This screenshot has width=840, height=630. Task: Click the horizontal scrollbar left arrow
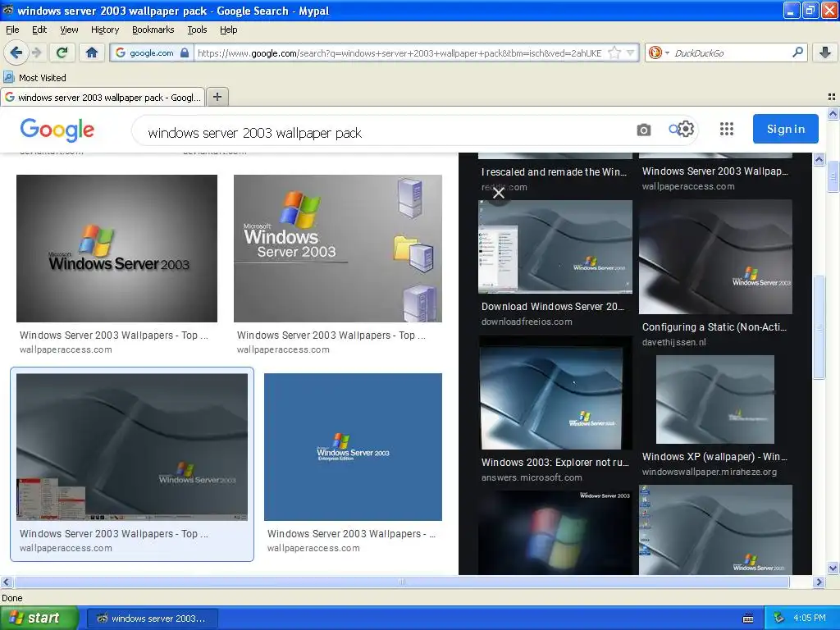click(6, 582)
